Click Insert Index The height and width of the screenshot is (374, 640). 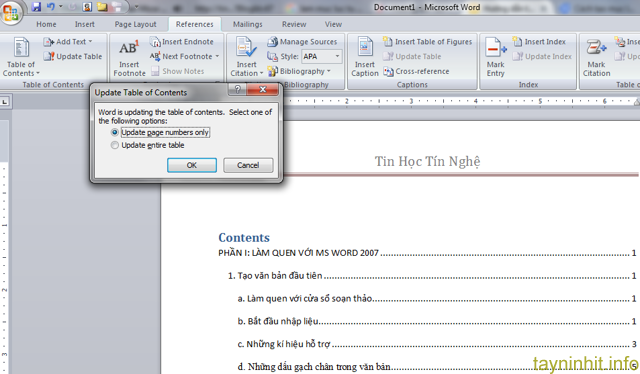tap(539, 42)
